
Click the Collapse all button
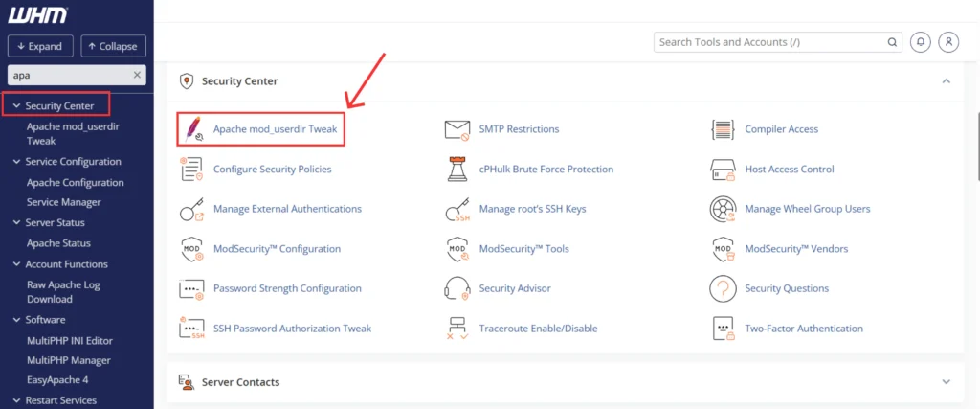point(113,46)
